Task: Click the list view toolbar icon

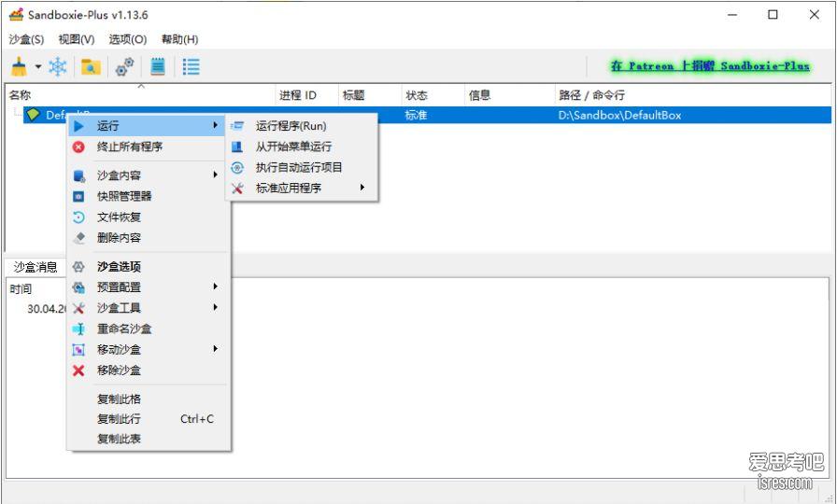Action: 191,66
